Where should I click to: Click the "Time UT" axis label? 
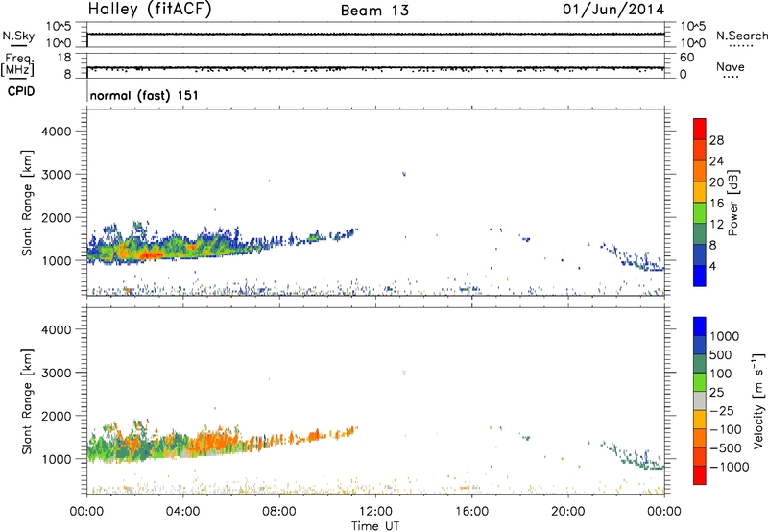coord(375,526)
